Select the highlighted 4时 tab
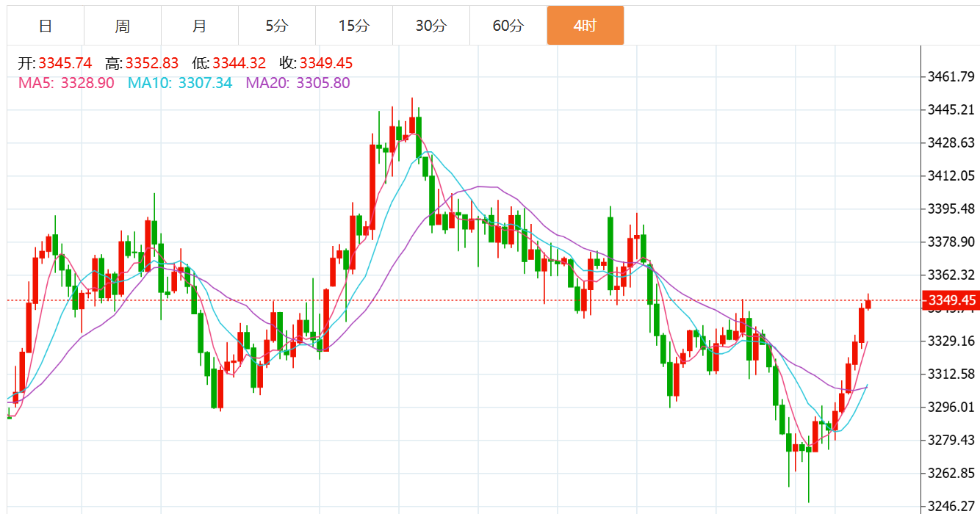 pyautogui.click(x=586, y=26)
